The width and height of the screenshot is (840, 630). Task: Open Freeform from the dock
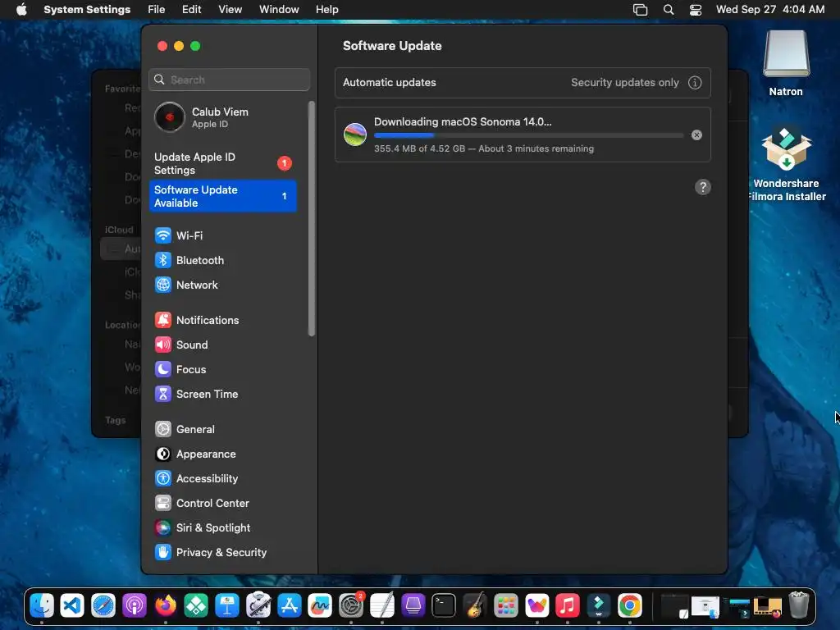[x=320, y=606]
